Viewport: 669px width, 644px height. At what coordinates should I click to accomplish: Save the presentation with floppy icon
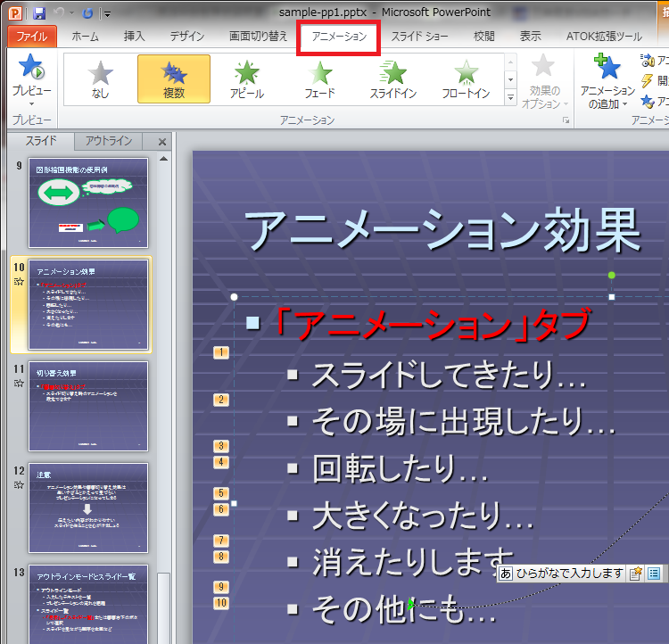39,13
